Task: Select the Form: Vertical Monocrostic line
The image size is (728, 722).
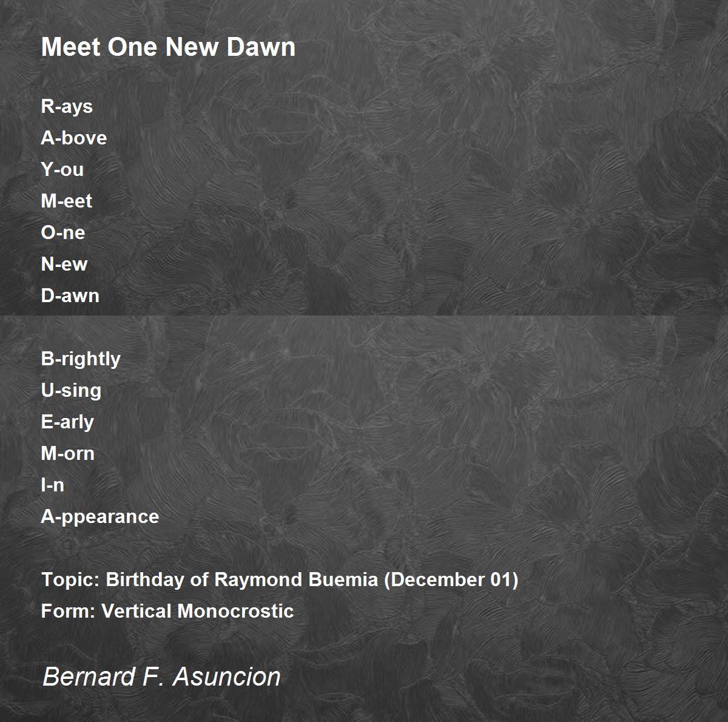Action: click(x=167, y=612)
